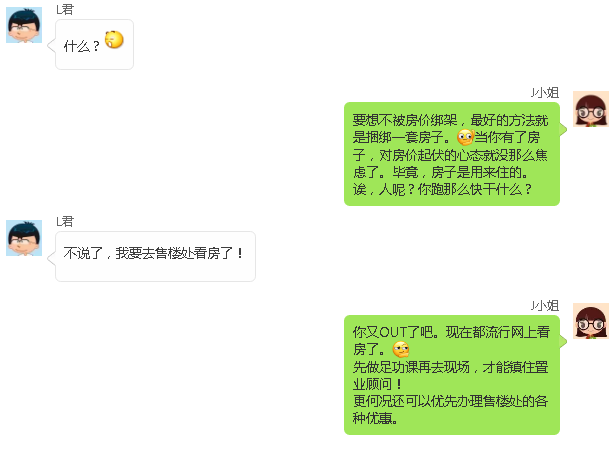This screenshot has width=611, height=450.
Task: Click the smirking emoji after 房了。
Action: (x=401, y=349)
